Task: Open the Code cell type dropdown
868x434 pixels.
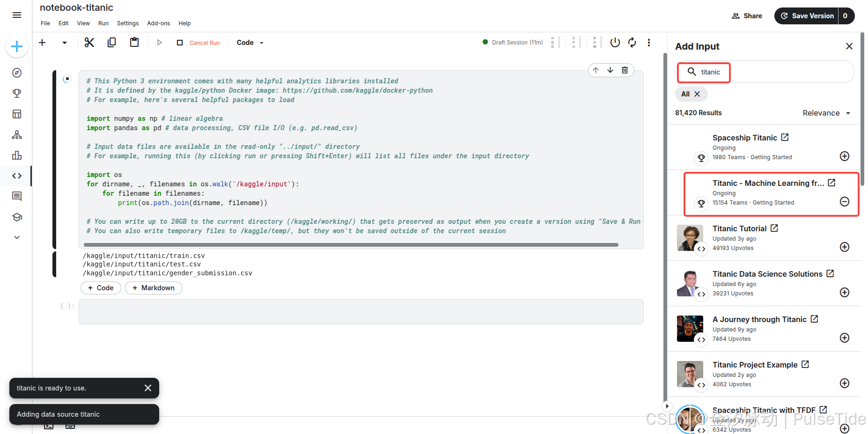Action: (250, 43)
